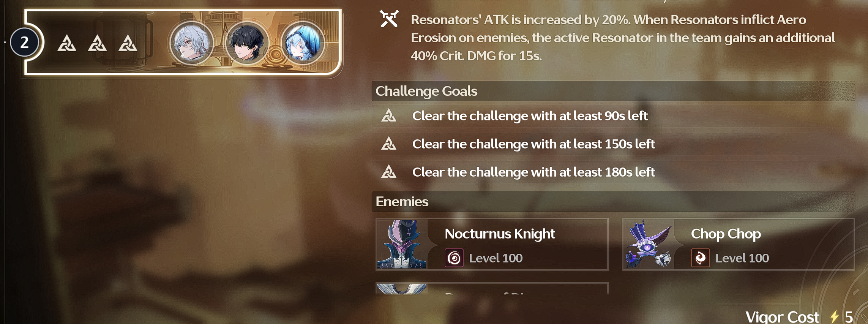Click the second crest star in stage banner

pyautogui.click(x=97, y=43)
